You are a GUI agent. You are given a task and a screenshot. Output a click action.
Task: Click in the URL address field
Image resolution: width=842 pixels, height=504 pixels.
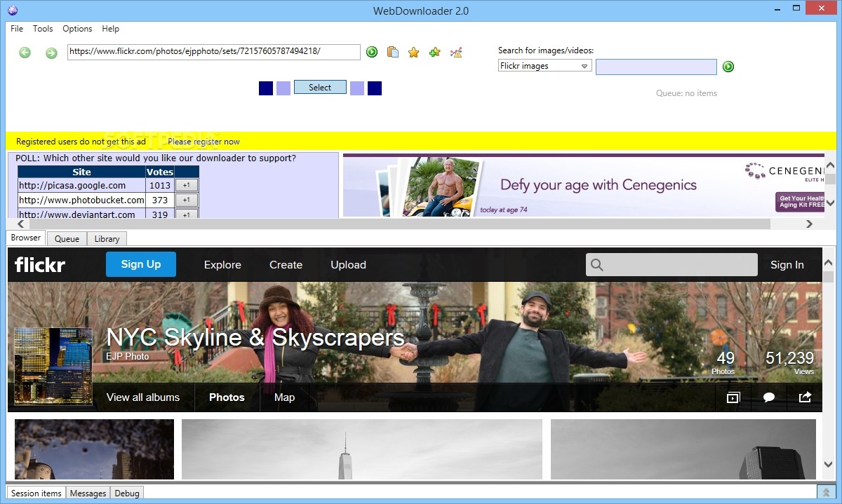click(x=214, y=52)
